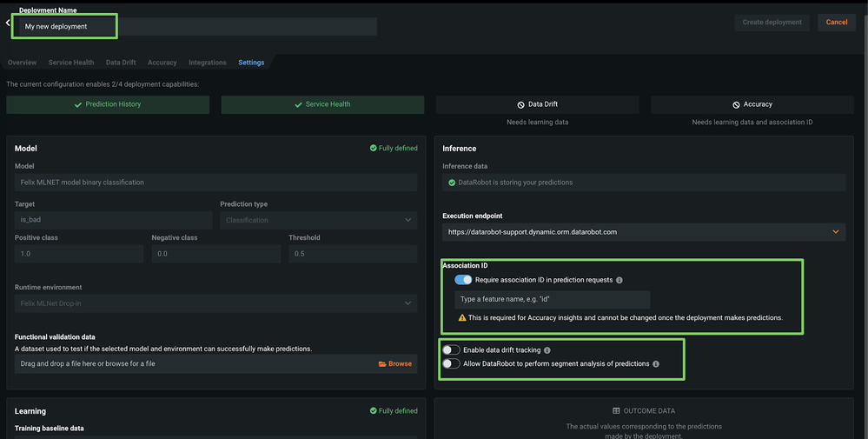
Task: Click info icon beside segment analysis option
Action: (656, 364)
